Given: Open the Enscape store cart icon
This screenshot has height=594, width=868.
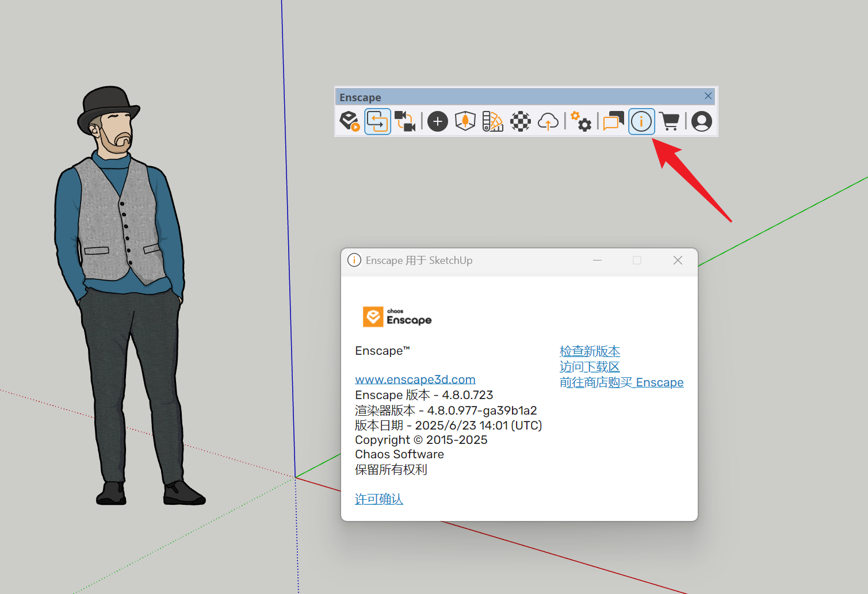Looking at the screenshot, I should click(x=669, y=121).
